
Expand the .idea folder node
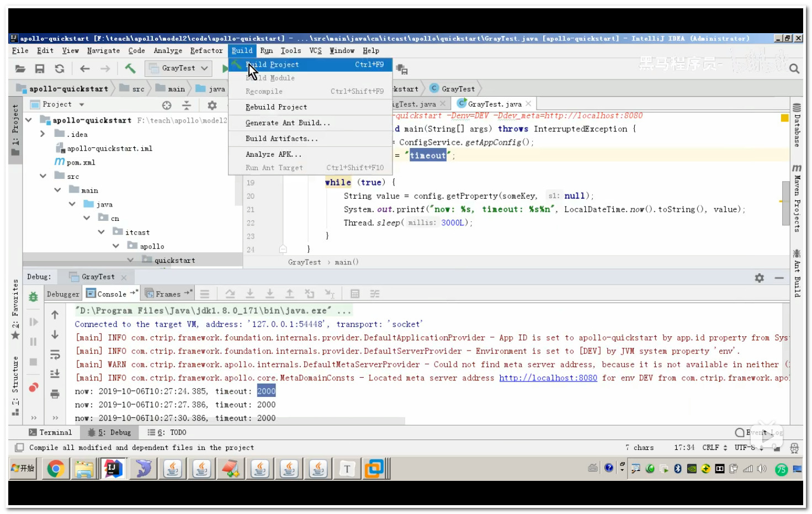point(43,134)
